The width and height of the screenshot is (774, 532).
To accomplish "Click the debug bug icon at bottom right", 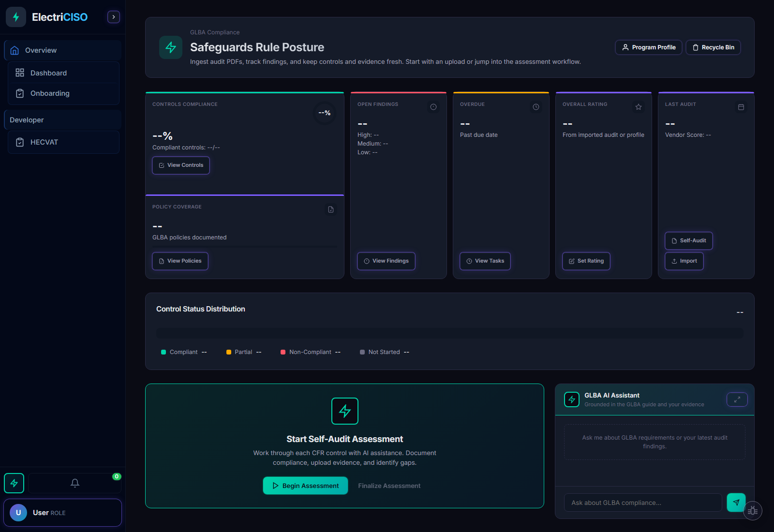I will click(752, 511).
